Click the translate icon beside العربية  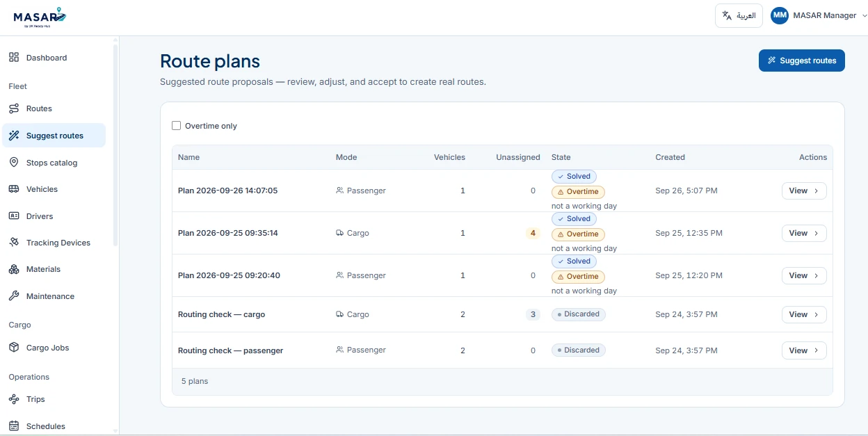pyautogui.click(x=727, y=15)
